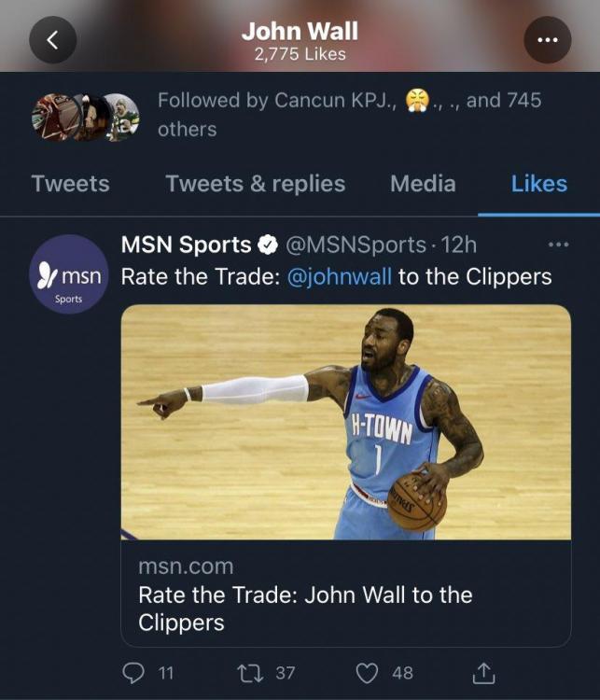This screenshot has height=700, width=600.
Task: Open the @MSNSports handle
Action: click(354, 245)
